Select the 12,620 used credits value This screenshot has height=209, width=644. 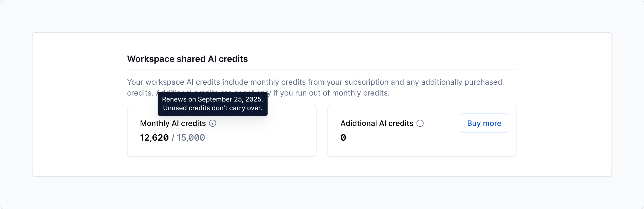[154, 138]
